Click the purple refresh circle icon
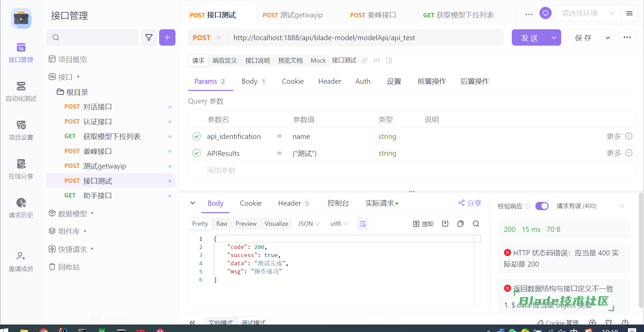The height and width of the screenshot is (332, 644). click(545, 13)
